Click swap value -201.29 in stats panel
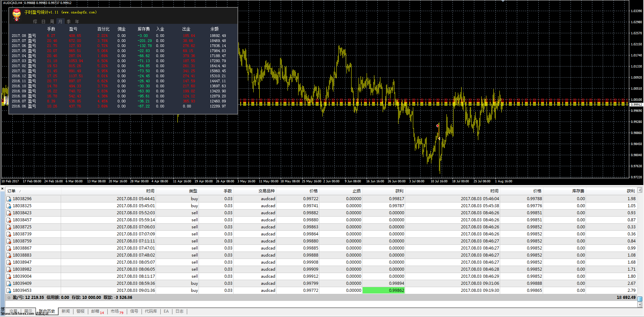The image size is (644, 317). pyautogui.click(x=145, y=41)
